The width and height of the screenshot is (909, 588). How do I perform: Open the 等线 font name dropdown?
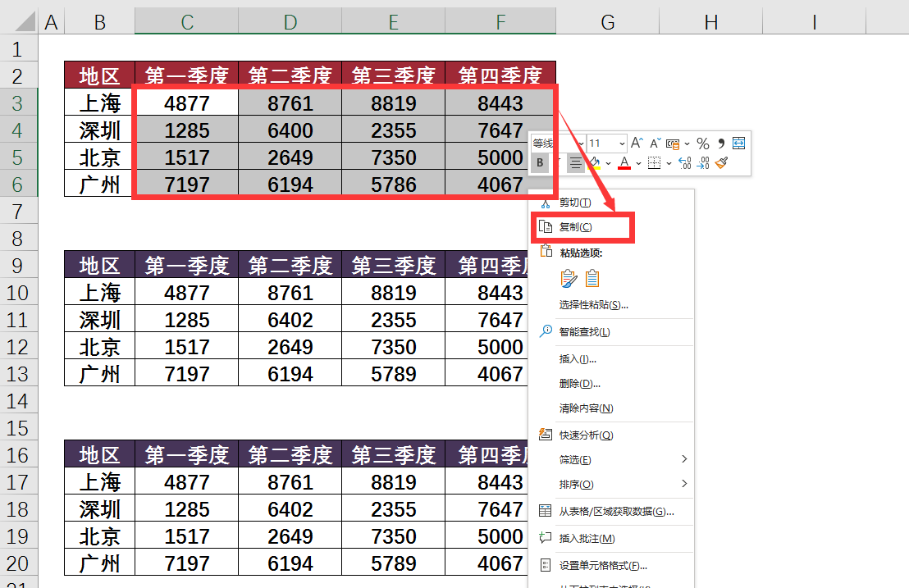[582, 143]
